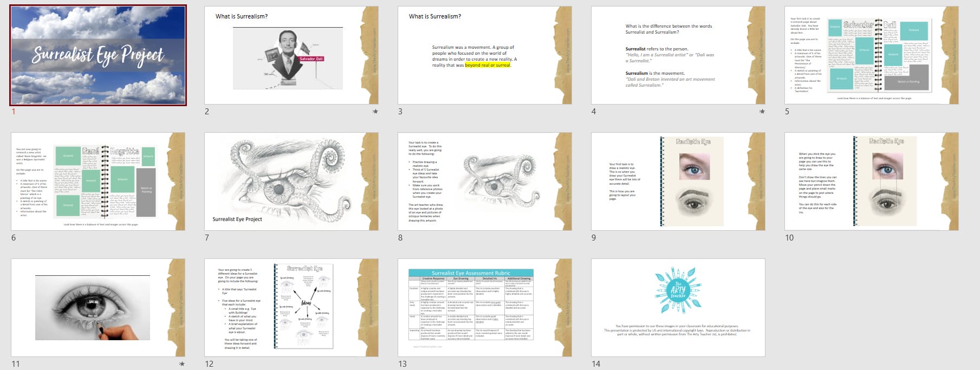980x370 pixels.
Task: Select the Surrealist Eye Project title slide
Action: tap(98, 55)
